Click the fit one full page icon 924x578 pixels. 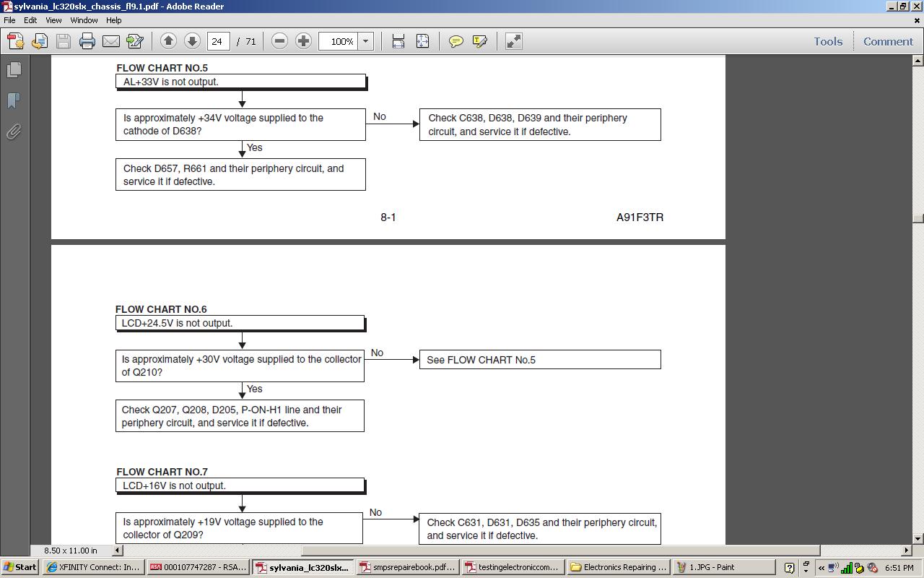tap(422, 41)
